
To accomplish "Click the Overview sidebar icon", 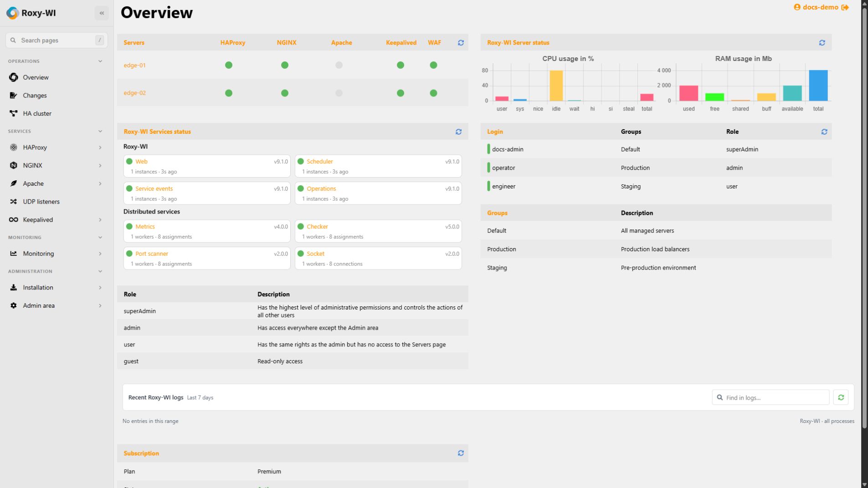I will pyautogui.click(x=14, y=77).
